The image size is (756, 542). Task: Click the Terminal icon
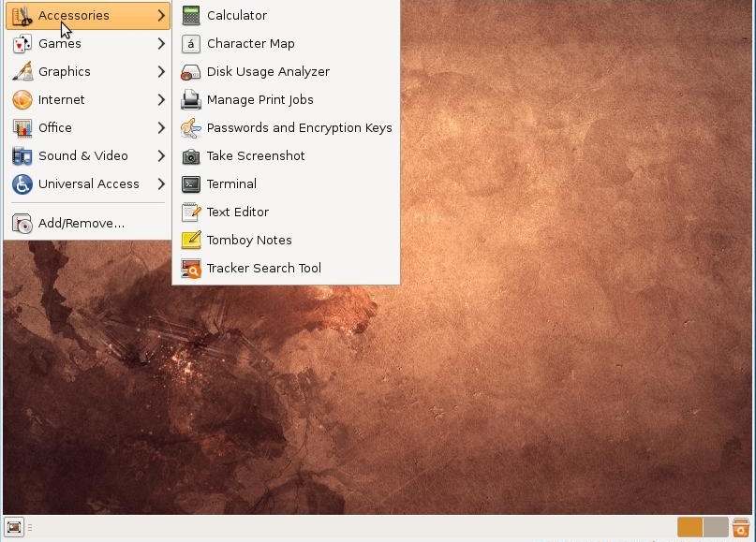[191, 184]
